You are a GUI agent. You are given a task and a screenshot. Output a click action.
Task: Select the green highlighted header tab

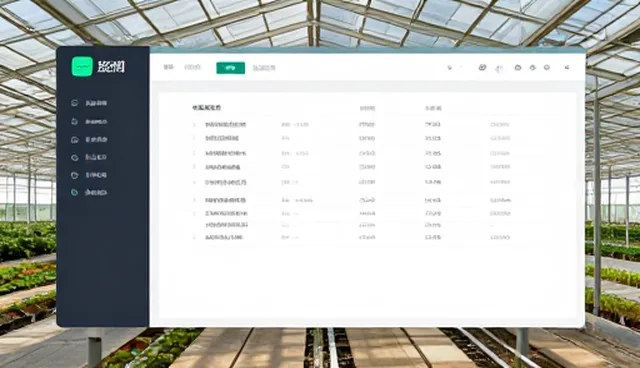click(231, 68)
